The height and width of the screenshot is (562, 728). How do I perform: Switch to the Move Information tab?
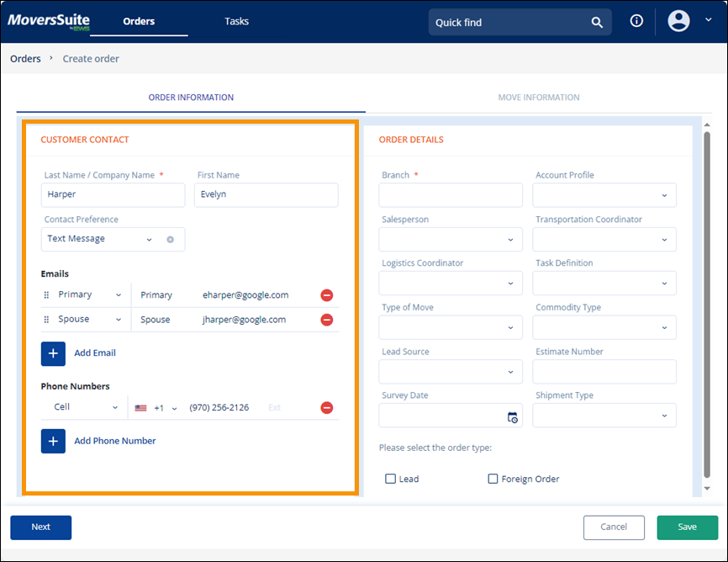point(538,98)
